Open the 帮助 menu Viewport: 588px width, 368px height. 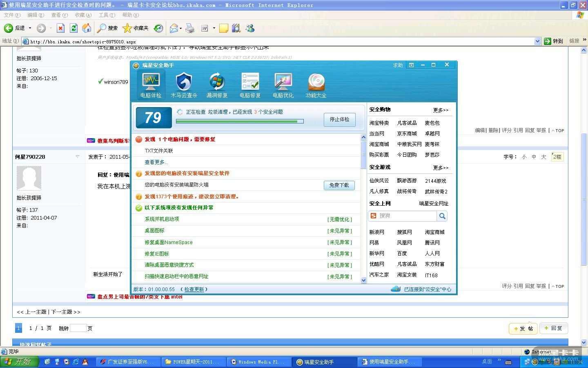(x=130, y=15)
